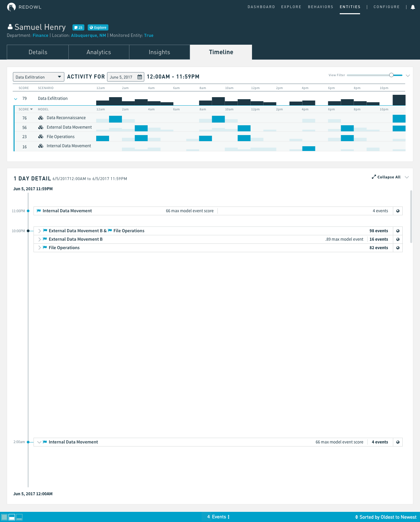The width and height of the screenshot is (420, 522).
Task: Click the Data Reconnaissance model icon
Action: click(41, 118)
